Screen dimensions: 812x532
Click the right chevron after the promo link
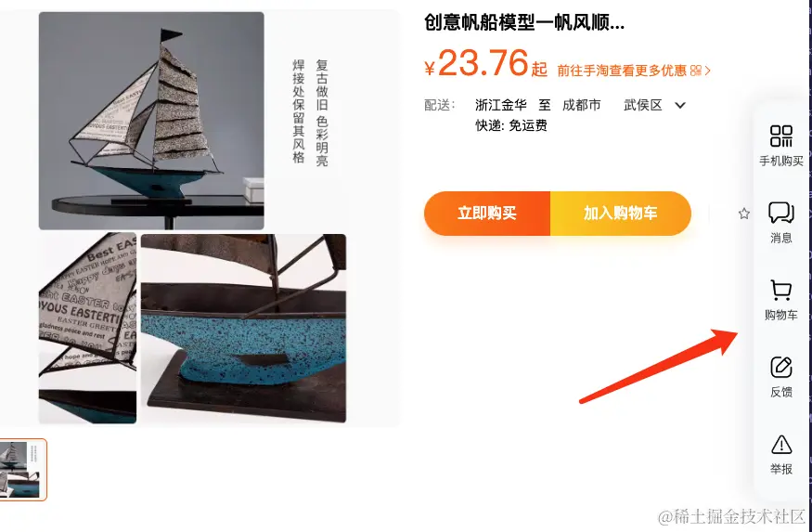pos(707,70)
